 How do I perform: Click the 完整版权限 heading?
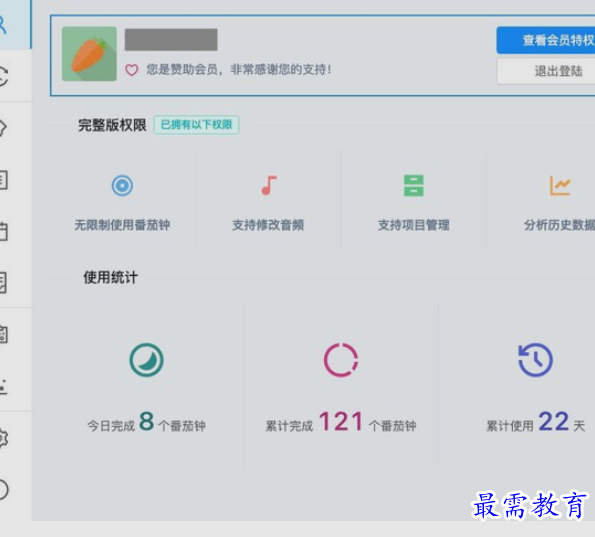click(x=112, y=125)
